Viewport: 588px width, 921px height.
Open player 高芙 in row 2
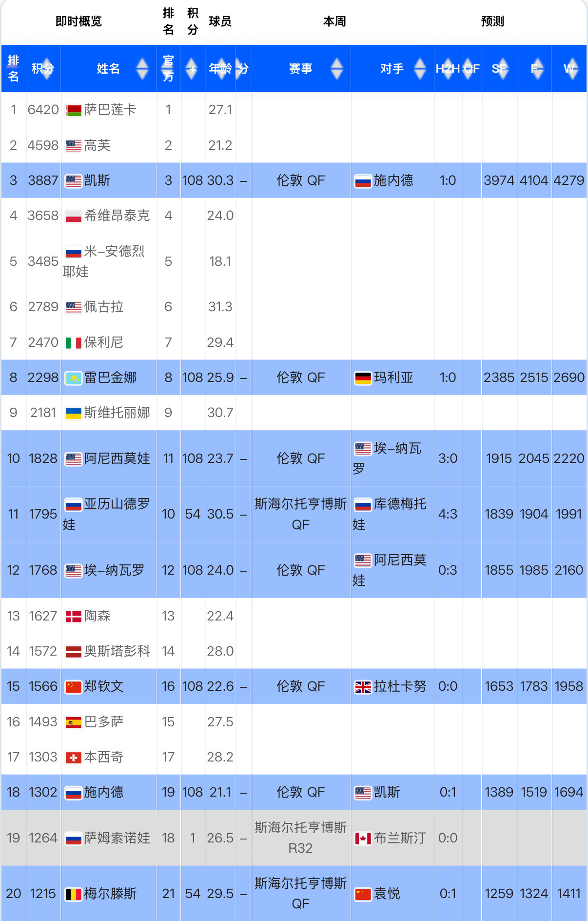pyautogui.click(x=97, y=145)
